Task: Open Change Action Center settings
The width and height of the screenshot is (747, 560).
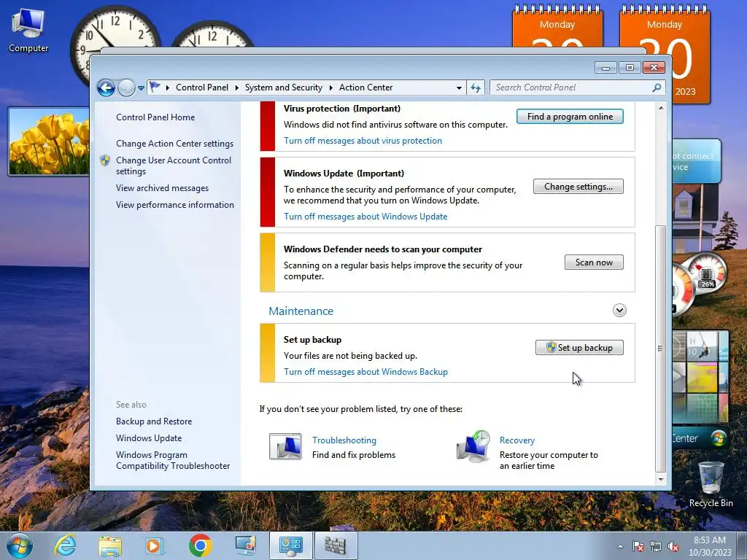Action: (175, 144)
